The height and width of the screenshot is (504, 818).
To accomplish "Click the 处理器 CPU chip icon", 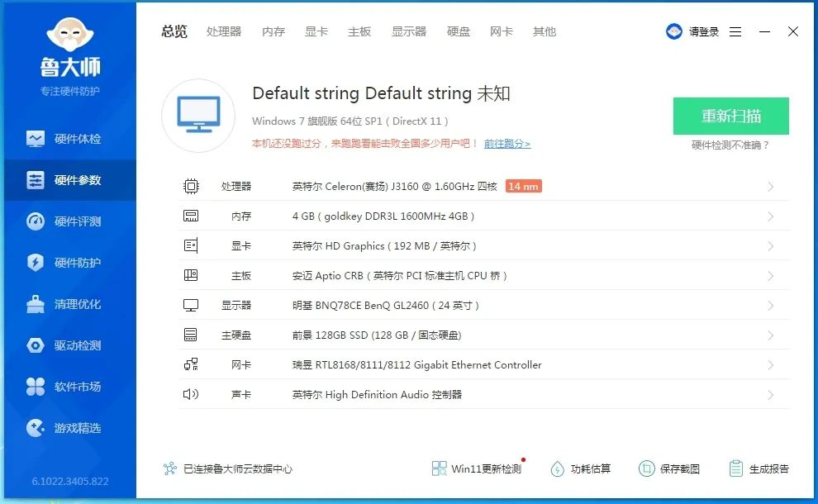I will [191, 186].
